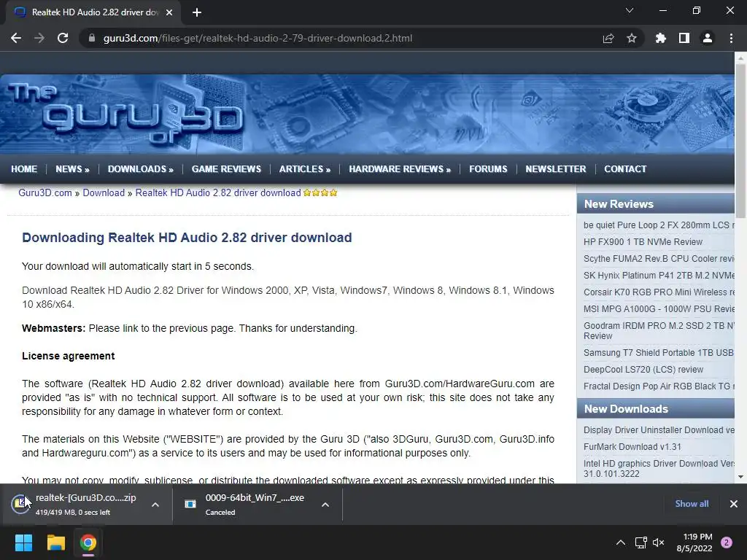Viewport: 747px width, 560px height.
Task: Open SK Hynix Platinum P41 review
Action: pos(659,275)
